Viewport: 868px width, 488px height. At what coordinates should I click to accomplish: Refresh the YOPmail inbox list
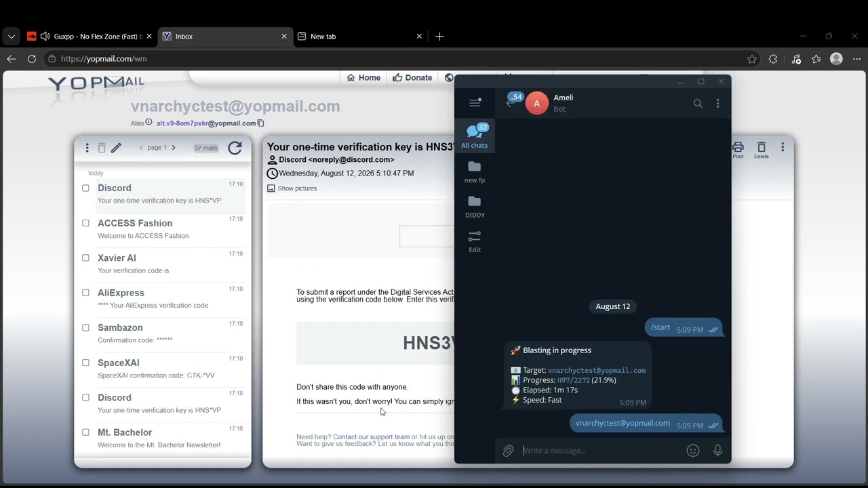(x=235, y=148)
